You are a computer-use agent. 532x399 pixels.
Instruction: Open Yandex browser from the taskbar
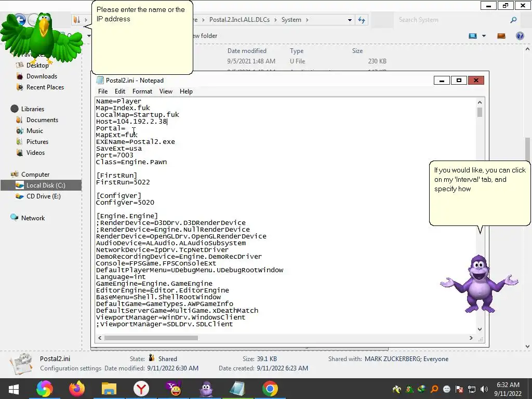tap(141, 389)
